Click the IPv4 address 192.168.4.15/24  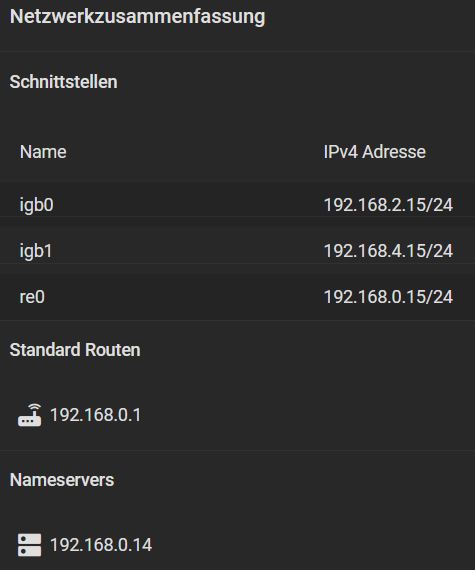(388, 251)
